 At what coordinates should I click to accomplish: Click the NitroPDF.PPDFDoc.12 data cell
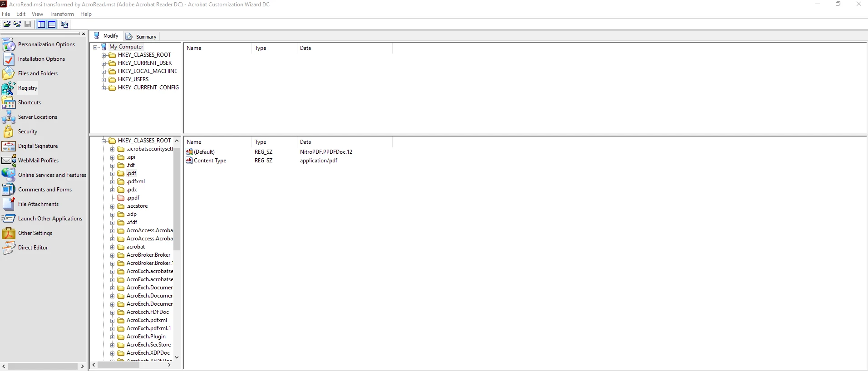point(326,152)
